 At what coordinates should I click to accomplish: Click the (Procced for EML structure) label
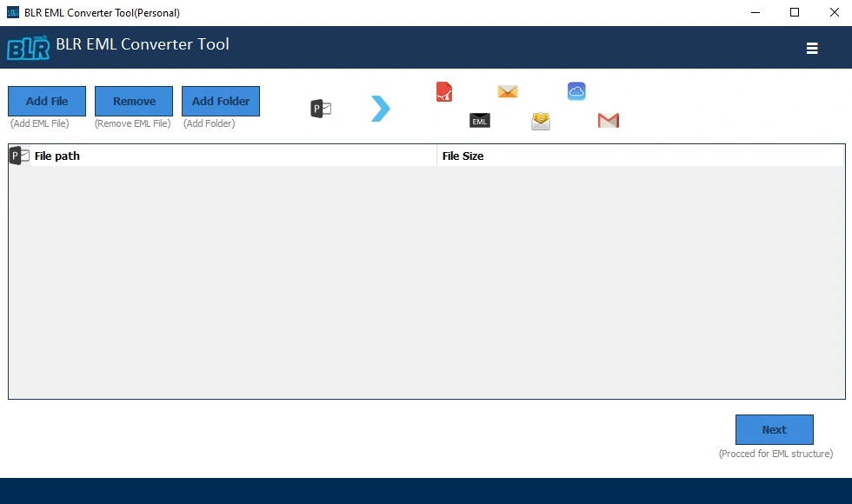click(776, 454)
